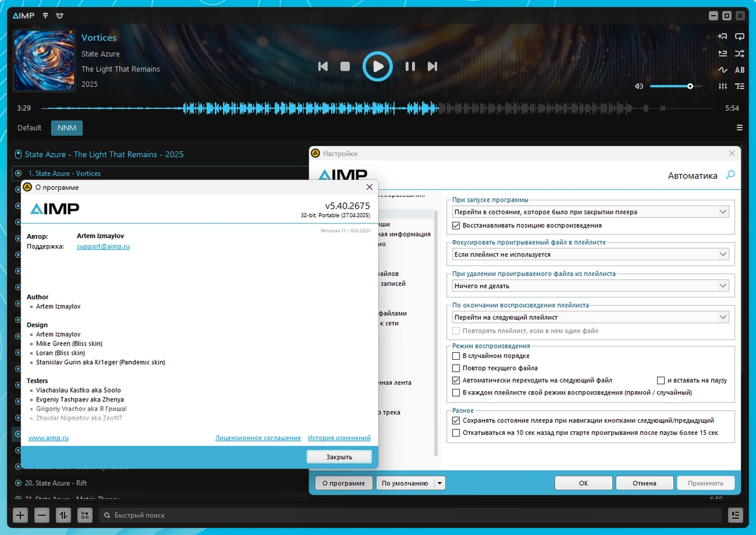Click the T-lines track info icon
The width and height of the screenshot is (756, 535).
coord(739,86)
